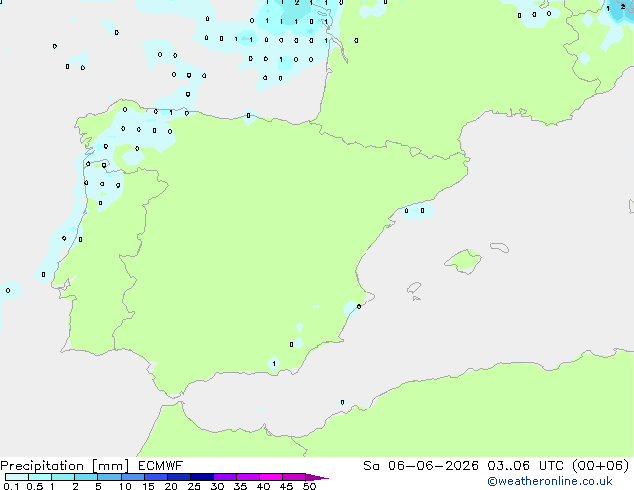Click the date 'Sa 06-06-2026'
This screenshot has width=634, height=490.
pyautogui.click(x=421, y=466)
